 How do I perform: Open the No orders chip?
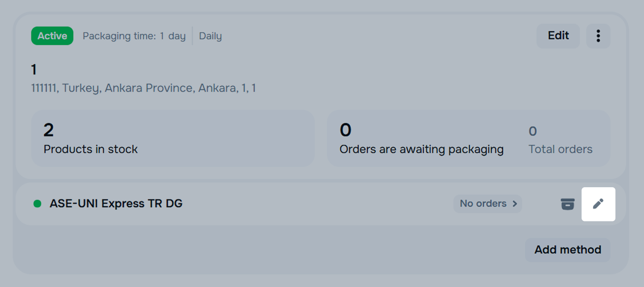click(x=483, y=204)
